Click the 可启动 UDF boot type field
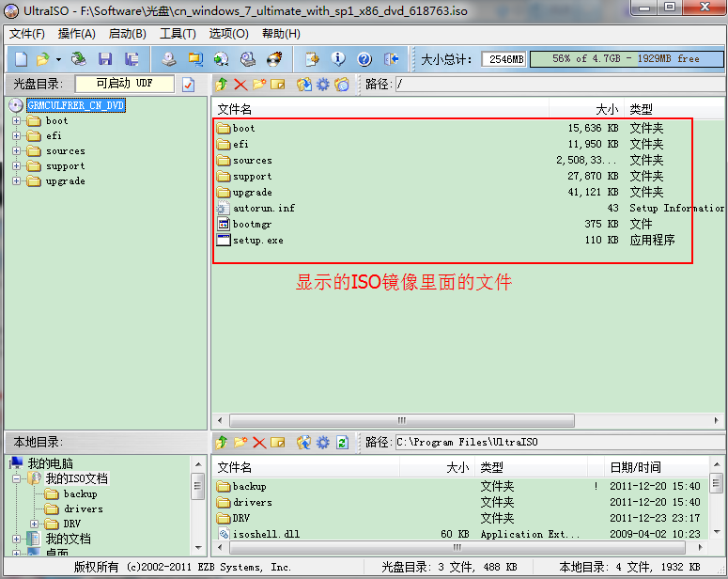Viewport: 728px width, 579px height. point(124,84)
